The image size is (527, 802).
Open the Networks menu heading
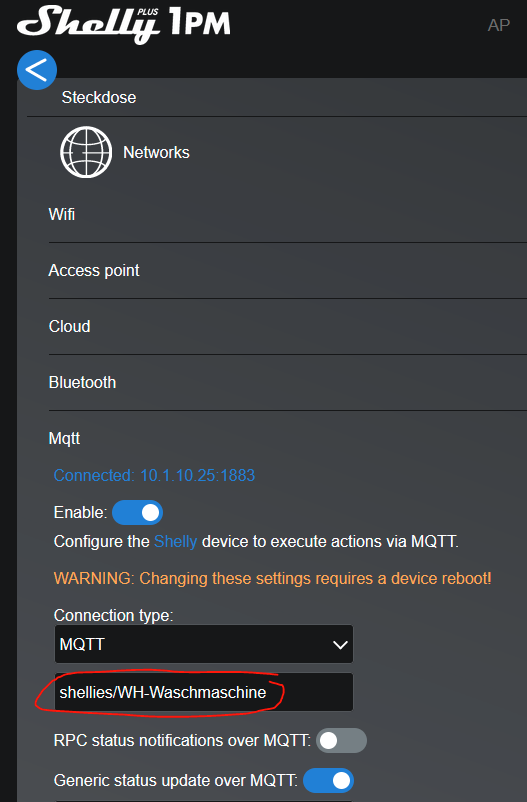[156, 152]
